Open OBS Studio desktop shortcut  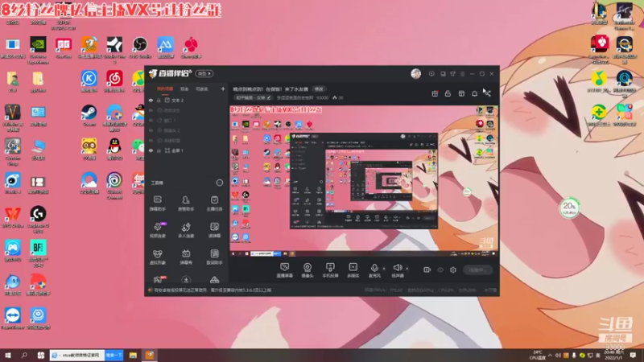tap(140, 47)
